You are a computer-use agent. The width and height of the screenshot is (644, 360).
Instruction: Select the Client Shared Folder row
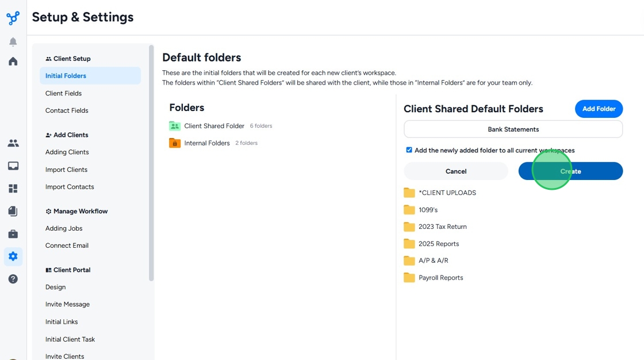click(x=214, y=126)
